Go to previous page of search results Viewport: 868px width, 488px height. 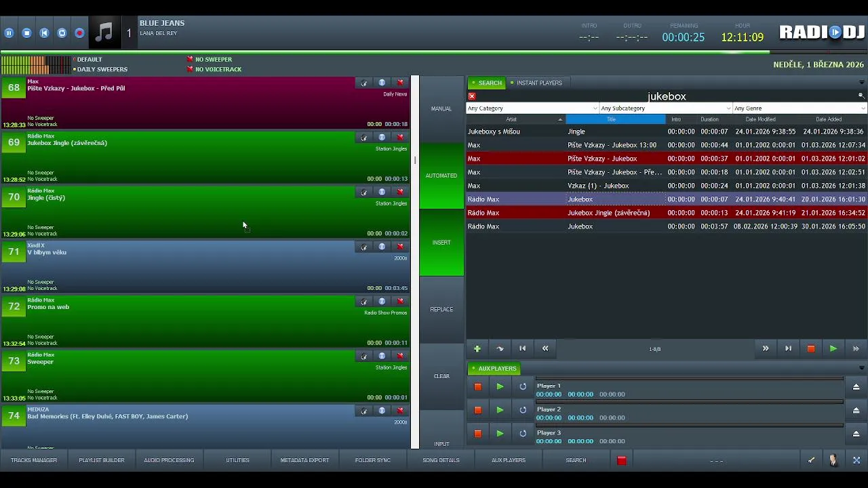tap(545, 349)
